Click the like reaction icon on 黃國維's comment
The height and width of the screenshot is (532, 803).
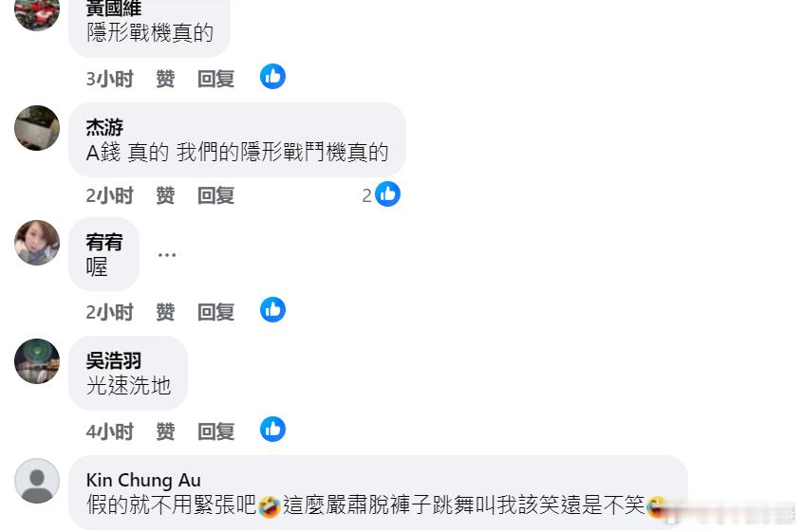[272, 76]
